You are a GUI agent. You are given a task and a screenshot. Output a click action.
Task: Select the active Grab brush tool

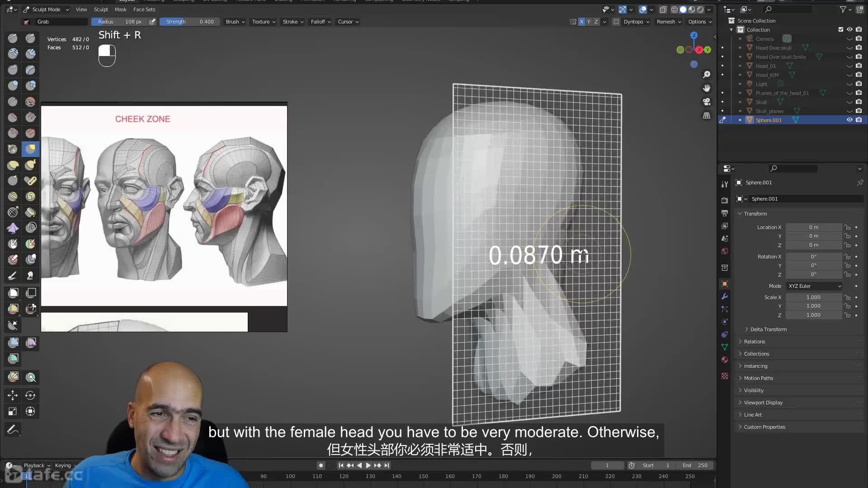(x=30, y=149)
